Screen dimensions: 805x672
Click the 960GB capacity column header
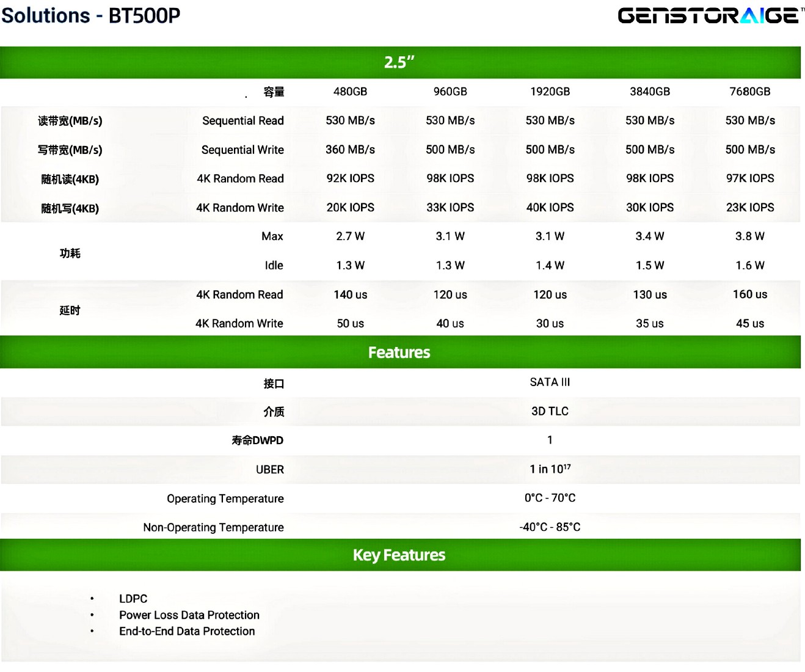click(450, 92)
